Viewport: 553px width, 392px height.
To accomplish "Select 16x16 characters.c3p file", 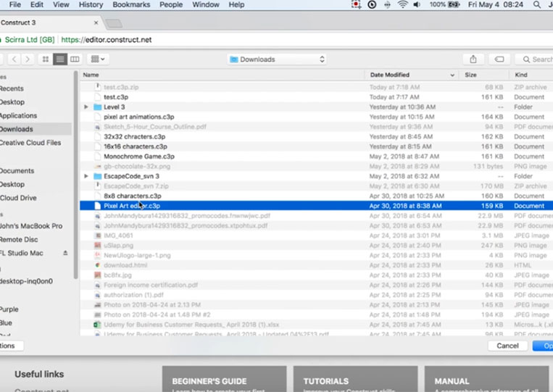I will tap(316, 146).
